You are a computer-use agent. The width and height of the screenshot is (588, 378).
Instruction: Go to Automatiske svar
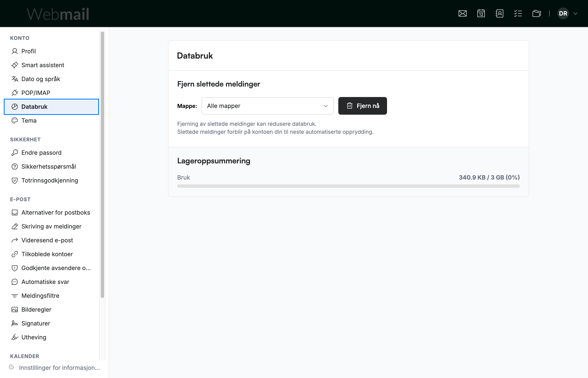coord(51,282)
